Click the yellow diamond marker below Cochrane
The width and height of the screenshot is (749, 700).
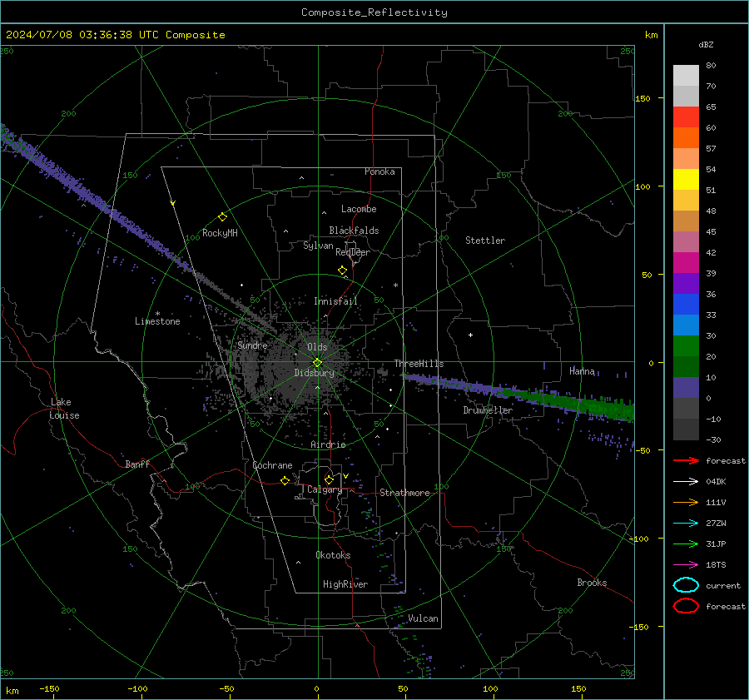coord(285,480)
